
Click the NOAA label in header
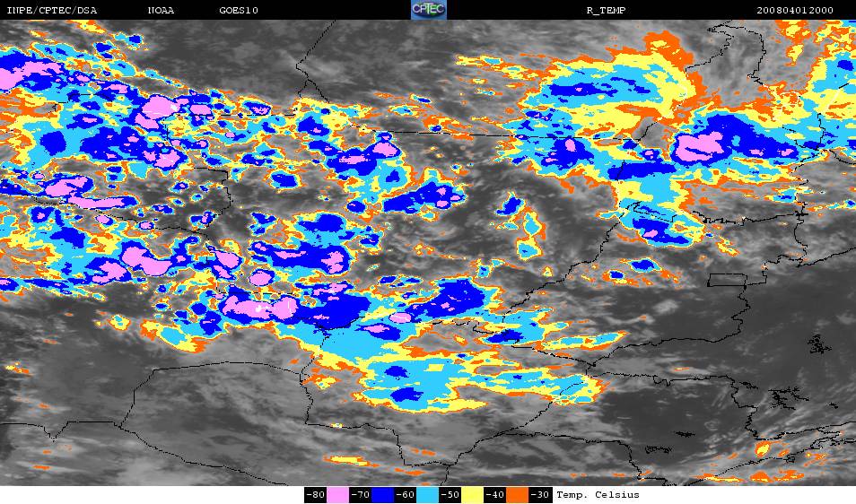161,11
